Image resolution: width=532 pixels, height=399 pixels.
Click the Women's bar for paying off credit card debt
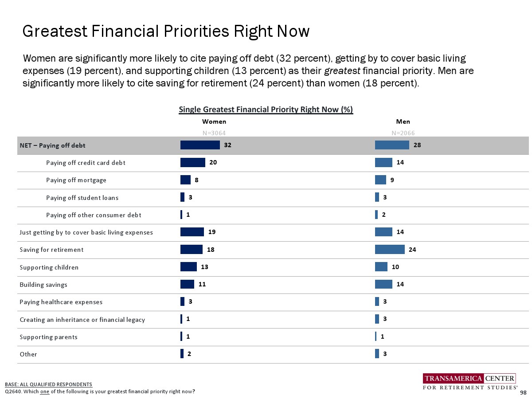coord(192,163)
